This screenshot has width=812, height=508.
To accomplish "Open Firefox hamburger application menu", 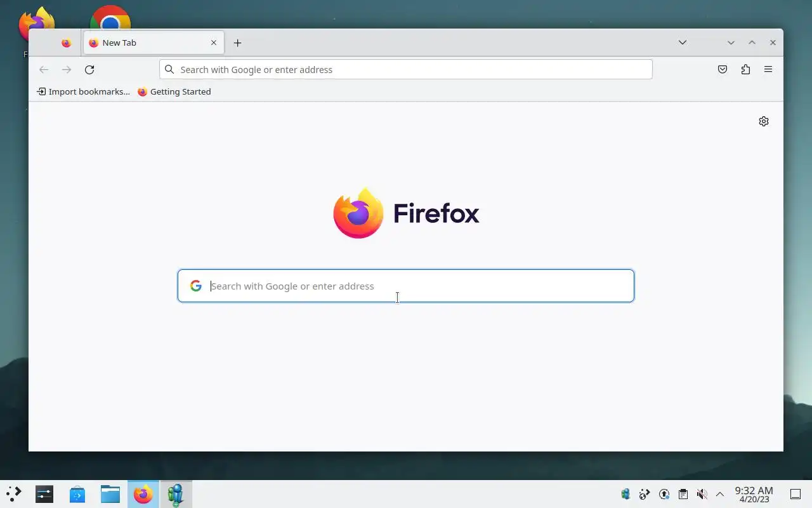I will point(768,69).
